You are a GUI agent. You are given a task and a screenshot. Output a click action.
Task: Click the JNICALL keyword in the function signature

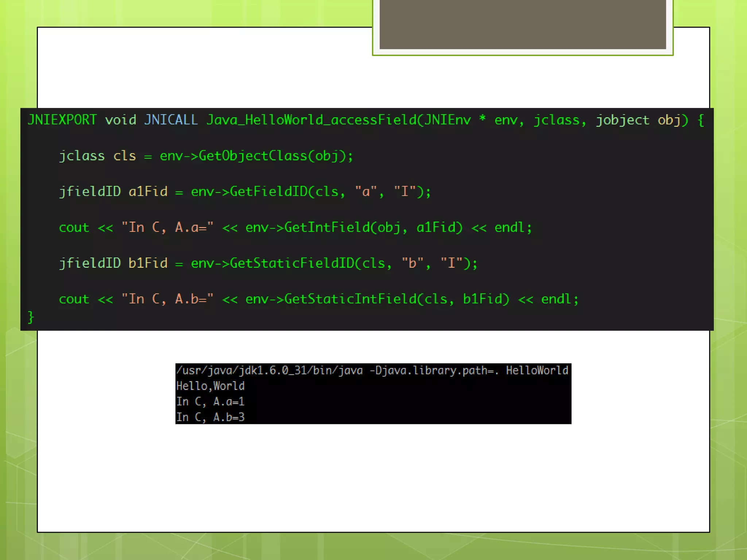(x=171, y=120)
